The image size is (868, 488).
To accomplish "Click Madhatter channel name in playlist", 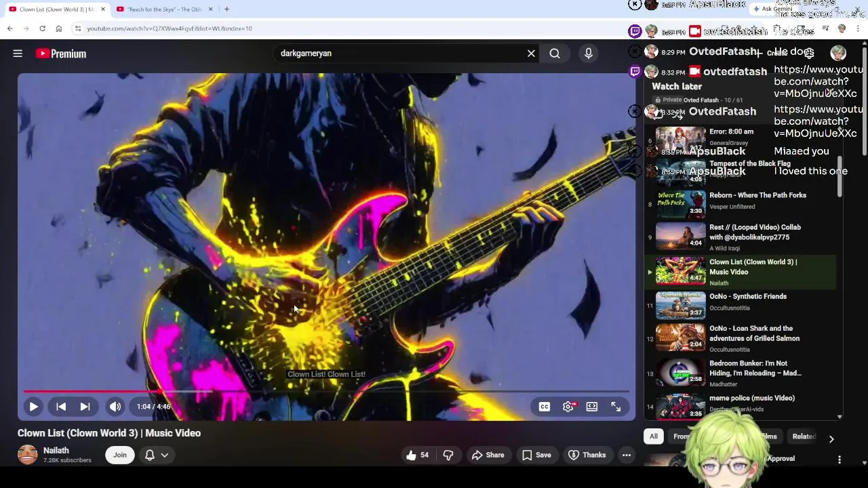I will [x=723, y=384].
